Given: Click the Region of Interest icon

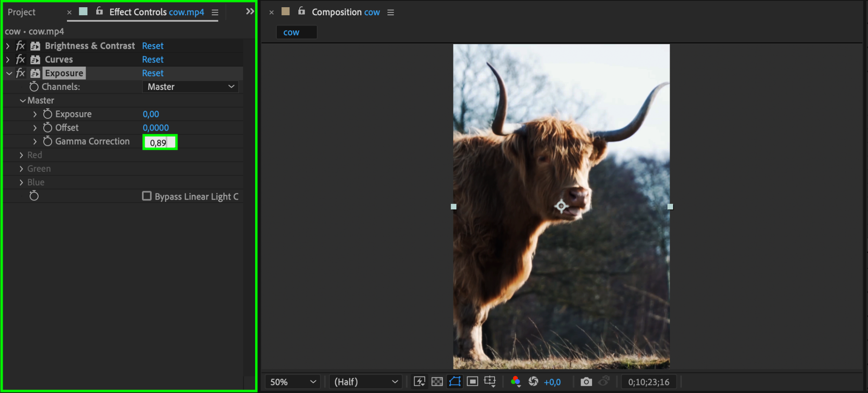Looking at the screenshot, I should click(472, 382).
